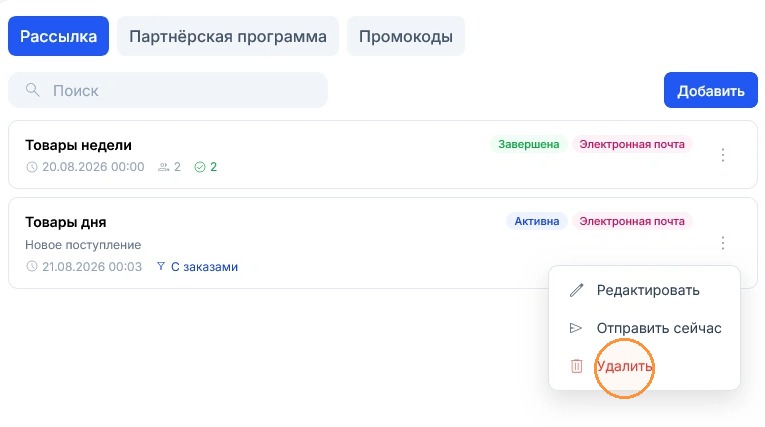This screenshot has height=427, width=765.
Task: Go to the Промокоды tab
Action: pyautogui.click(x=405, y=36)
